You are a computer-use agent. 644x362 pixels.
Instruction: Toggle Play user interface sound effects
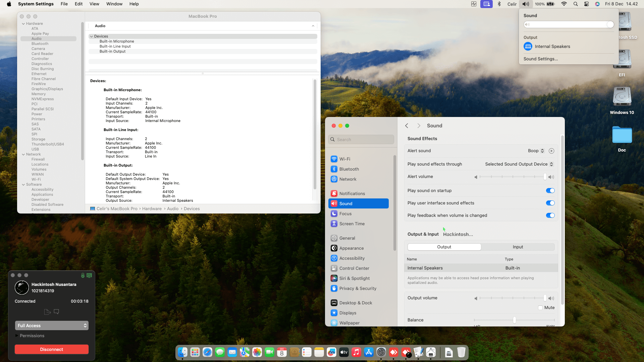(550, 203)
